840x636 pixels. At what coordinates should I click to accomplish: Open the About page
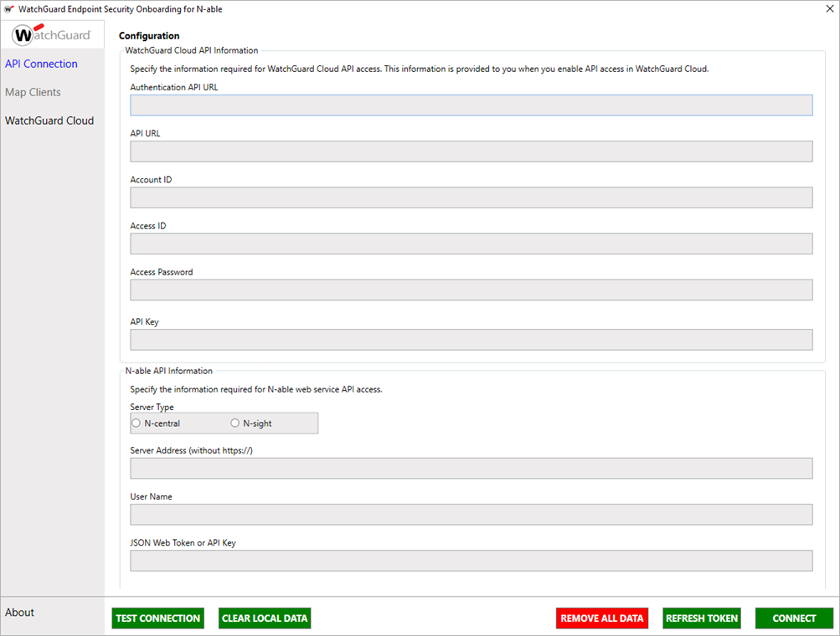click(x=19, y=612)
